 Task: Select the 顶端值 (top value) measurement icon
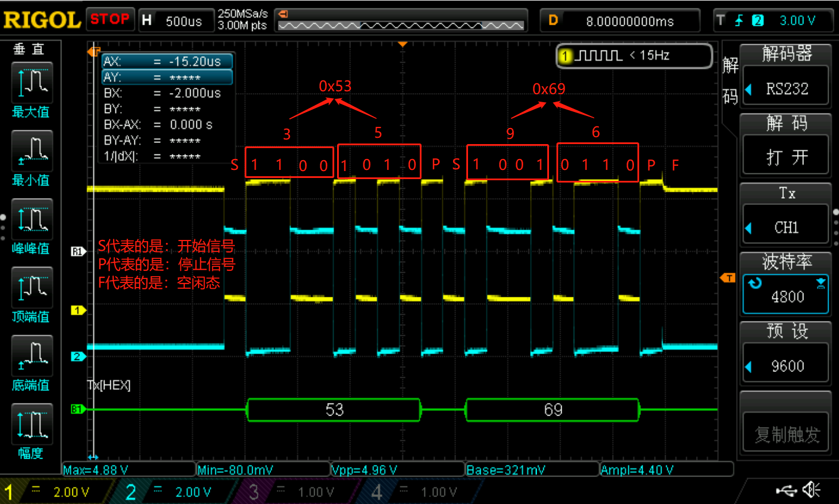[32, 288]
